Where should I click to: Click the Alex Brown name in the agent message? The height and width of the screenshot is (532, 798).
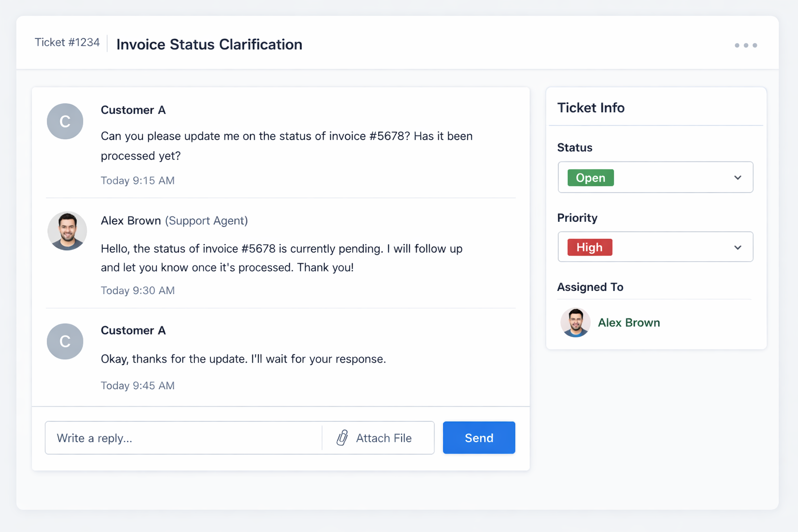[x=130, y=221]
